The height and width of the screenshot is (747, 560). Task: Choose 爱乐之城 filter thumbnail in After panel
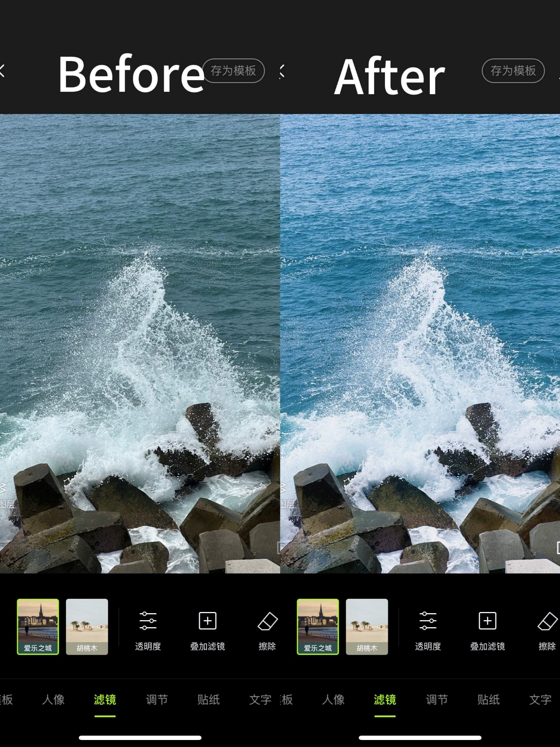318,626
